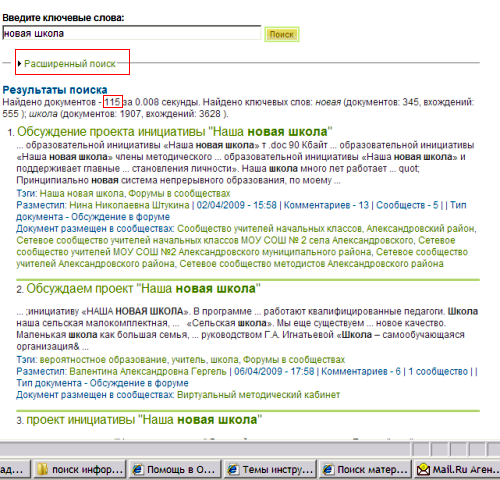This screenshot has height=480, width=500.
Task: Expand the Расширенный поиск section
Action: (70, 64)
